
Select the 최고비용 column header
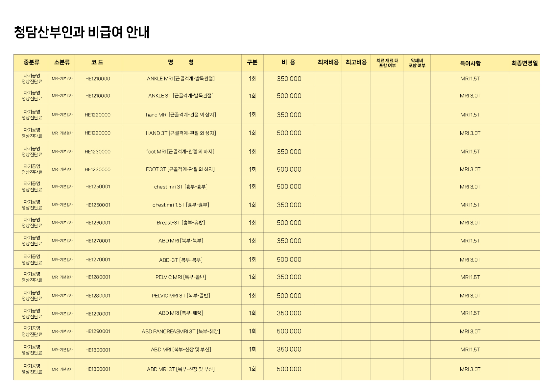[x=356, y=62]
